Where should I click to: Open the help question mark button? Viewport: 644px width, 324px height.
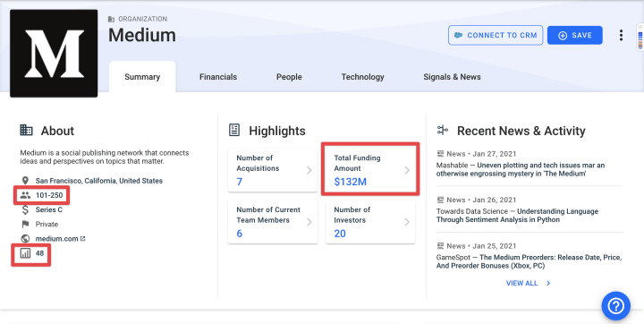click(x=615, y=305)
